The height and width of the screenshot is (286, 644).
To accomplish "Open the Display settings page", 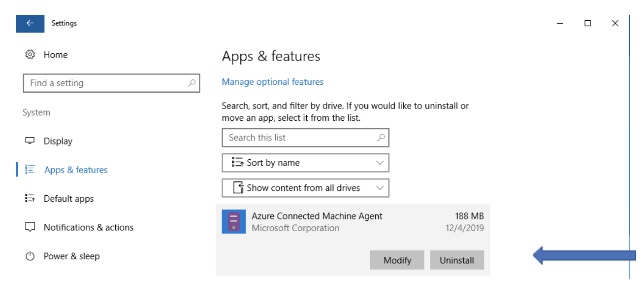I will [58, 141].
